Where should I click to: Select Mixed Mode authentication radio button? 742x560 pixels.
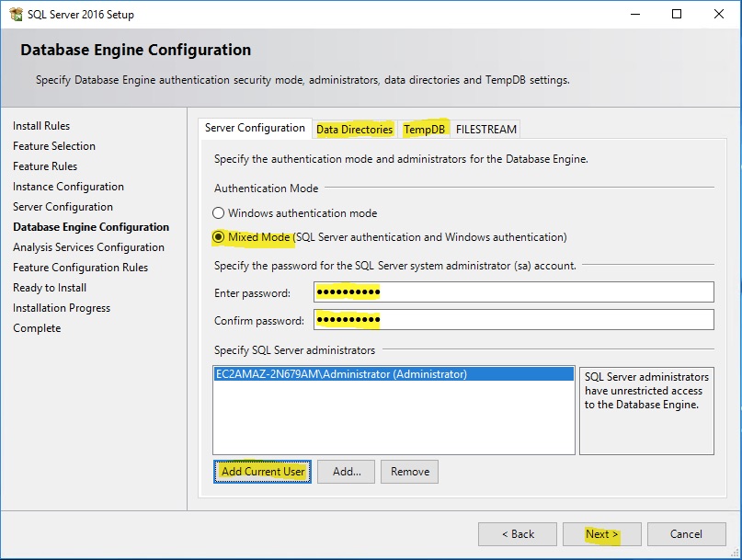click(218, 236)
